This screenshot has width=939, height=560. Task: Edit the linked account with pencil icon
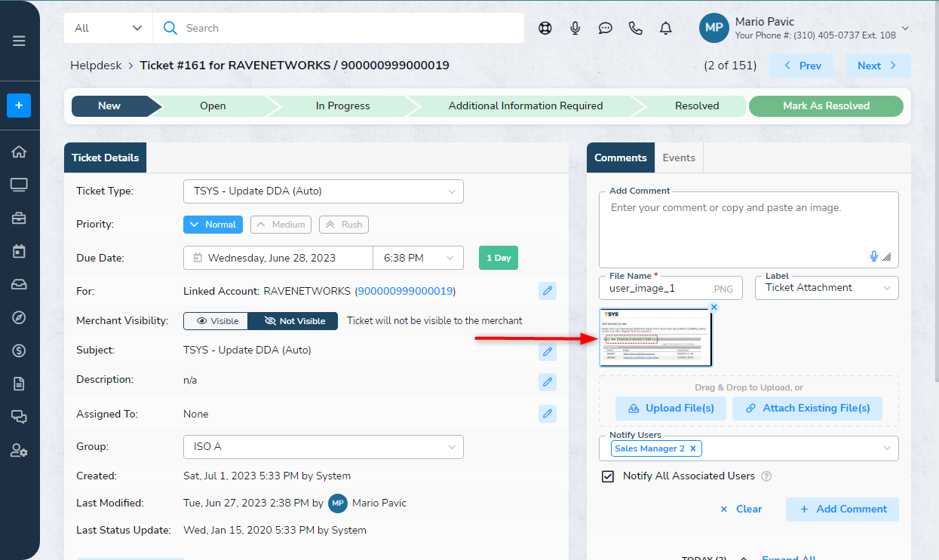tap(548, 290)
